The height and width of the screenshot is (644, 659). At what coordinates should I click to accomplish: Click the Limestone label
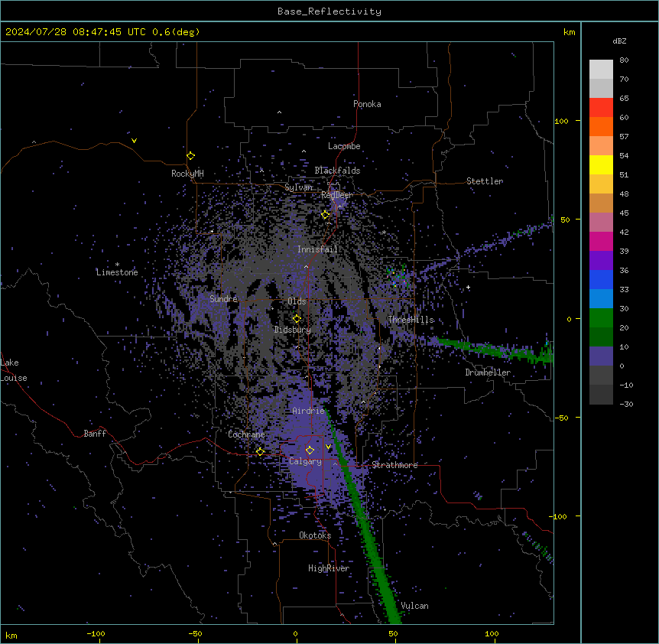[117, 272]
